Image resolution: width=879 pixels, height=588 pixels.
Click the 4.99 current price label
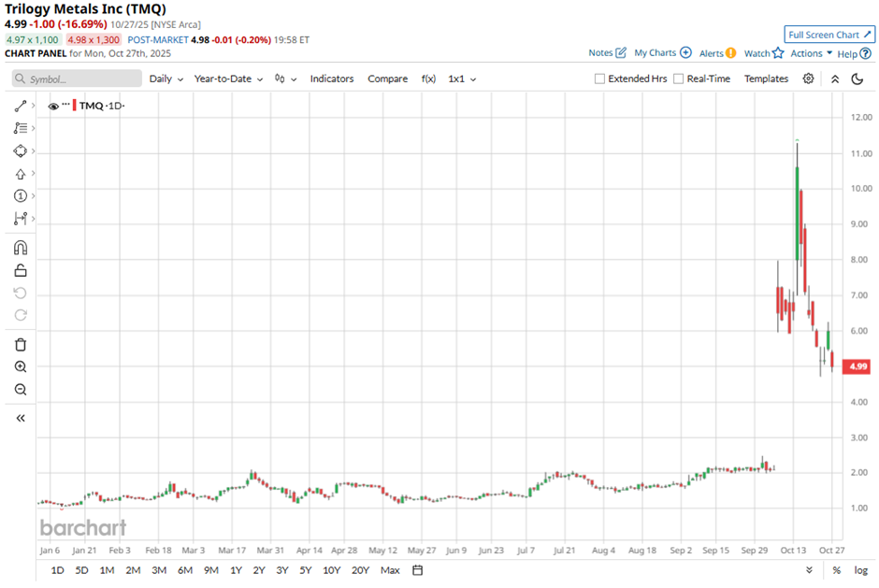point(857,366)
